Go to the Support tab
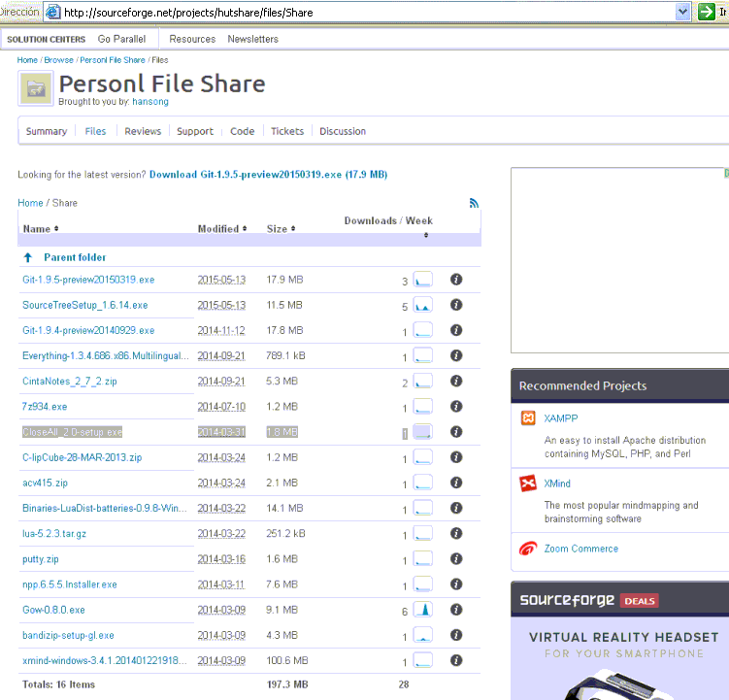The width and height of the screenshot is (729, 700). click(x=195, y=131)
